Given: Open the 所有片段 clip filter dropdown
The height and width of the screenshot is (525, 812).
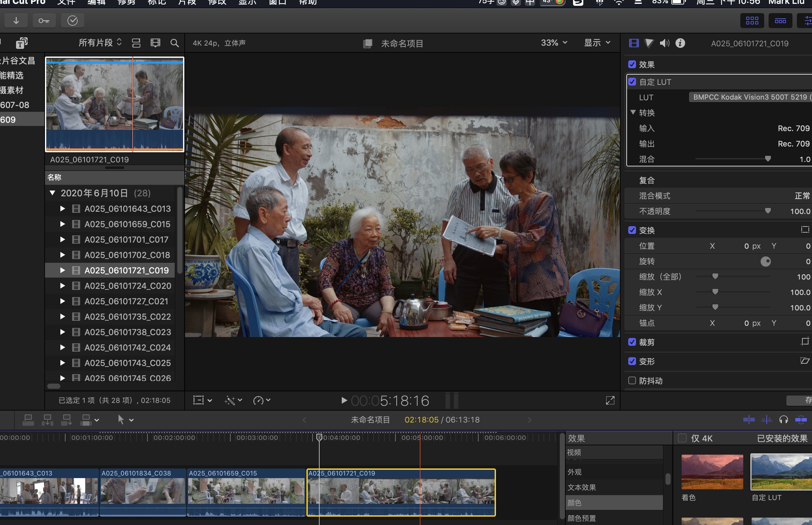Looking at the screenshot, I should [100, 43].
